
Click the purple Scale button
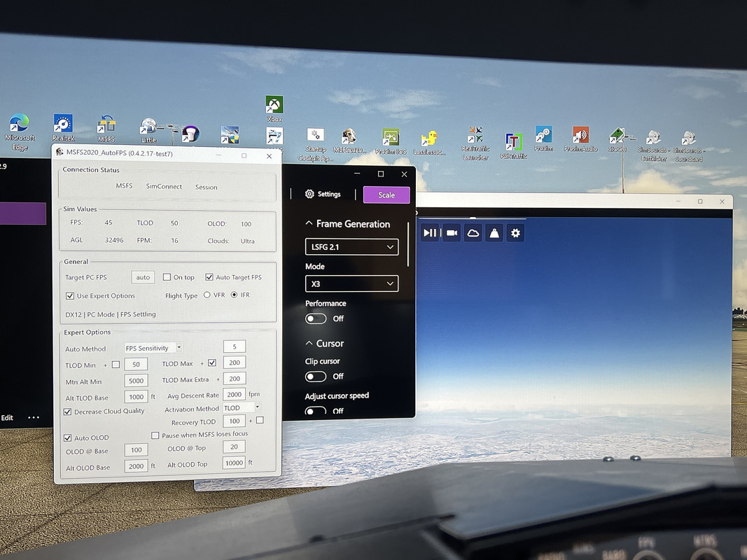pos(386,195)
